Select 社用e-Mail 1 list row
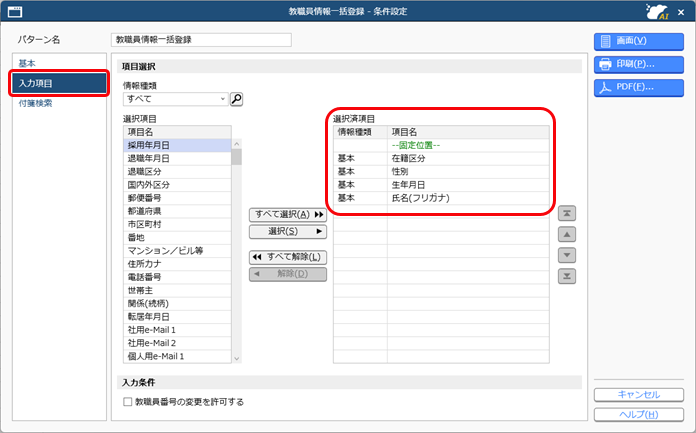The width and height of the screenshot is (696, 433). 177,330
